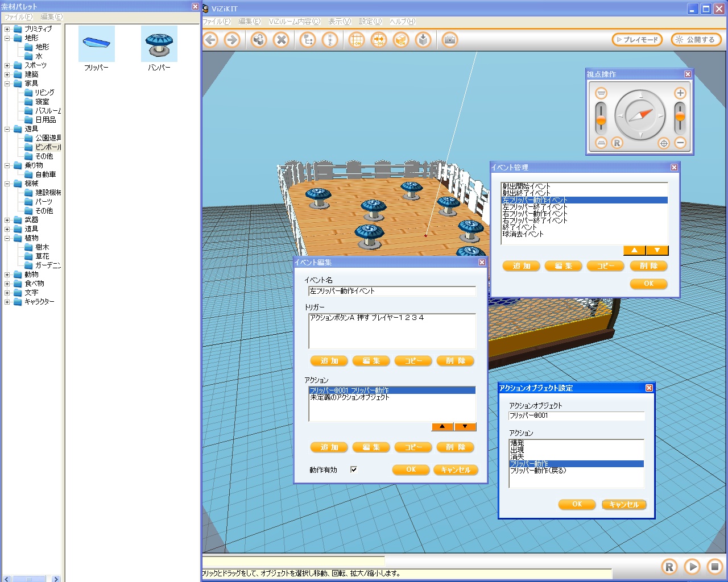Click the X delete icon in toolbar
728x582 pixels.
[281, 40]
